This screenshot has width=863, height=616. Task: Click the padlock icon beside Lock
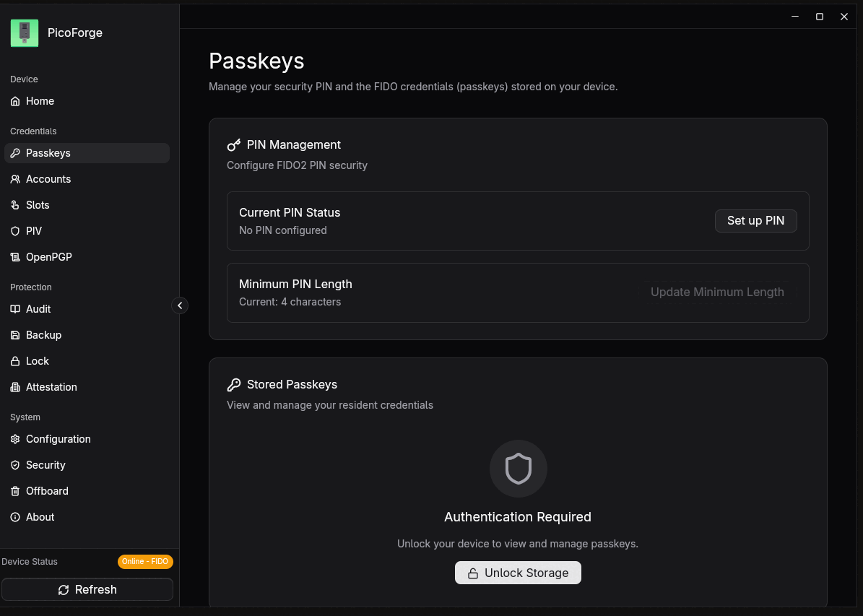coord(15,361)
